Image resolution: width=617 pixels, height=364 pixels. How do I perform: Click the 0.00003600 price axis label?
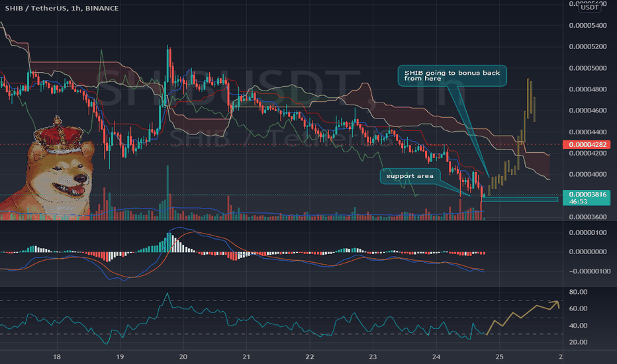(x=587, y=217)
